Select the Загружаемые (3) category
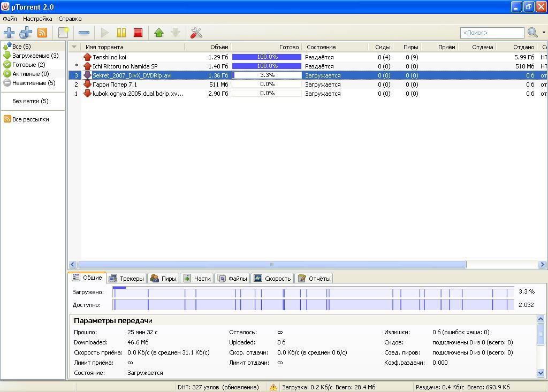The image size is (548, 392). point(35,56)
